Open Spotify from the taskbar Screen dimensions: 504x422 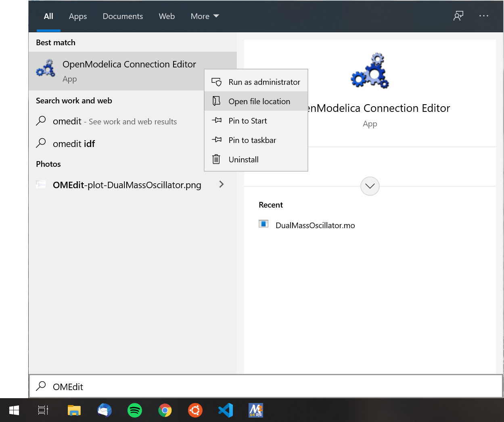(134, 410)
